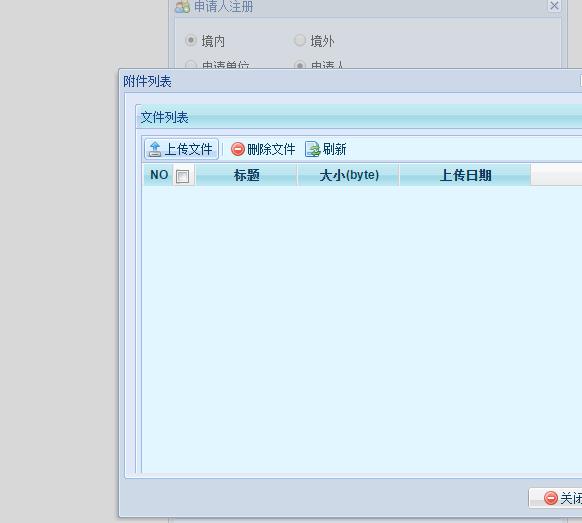Close the 申请人注册 window
This screenshot has width=582, height=523.
[554, 6]
